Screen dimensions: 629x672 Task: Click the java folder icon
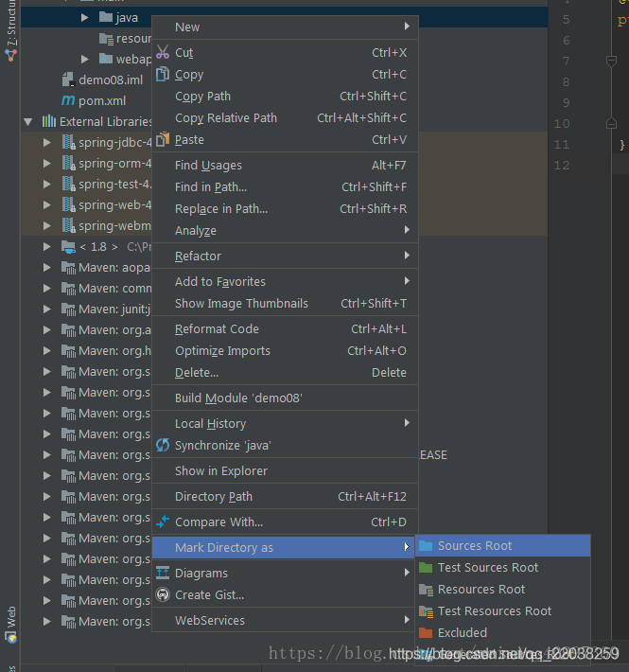click(x=105, y=17)
